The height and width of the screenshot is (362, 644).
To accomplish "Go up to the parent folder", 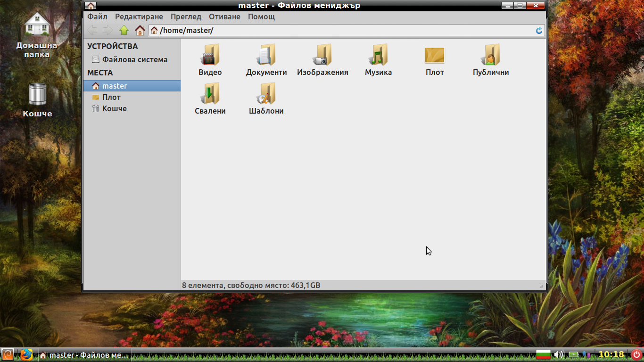I will point(124,30).
